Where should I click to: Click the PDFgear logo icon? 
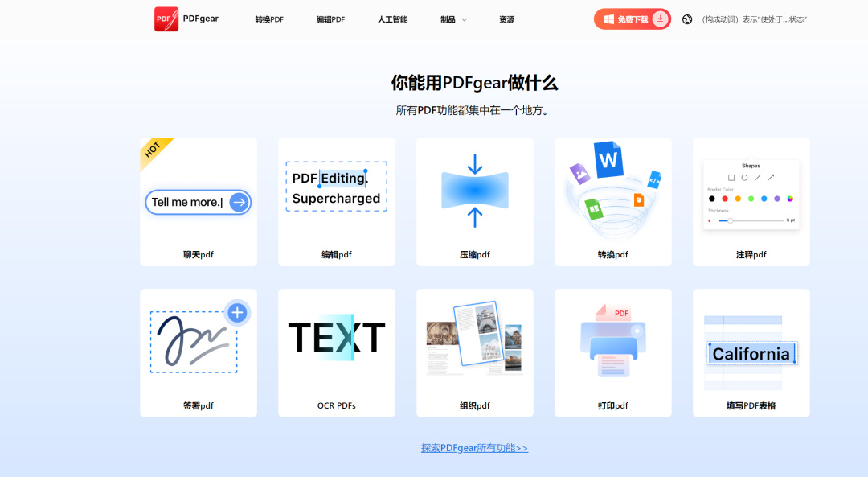[x=166, y=19]
